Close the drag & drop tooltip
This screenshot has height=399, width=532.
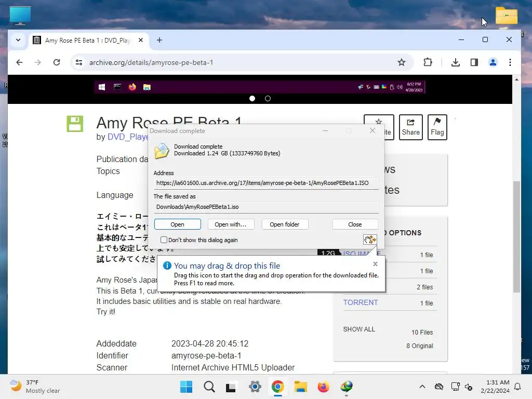click(x=375, y=264)
